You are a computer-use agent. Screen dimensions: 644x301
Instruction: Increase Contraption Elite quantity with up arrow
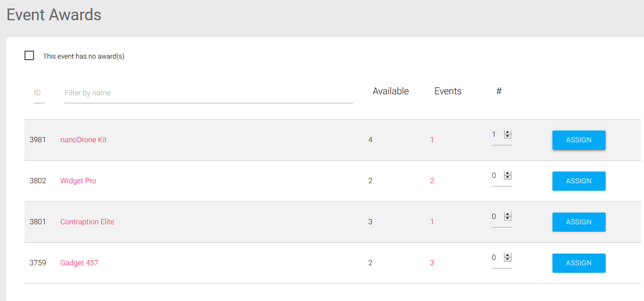coord(508,214)
